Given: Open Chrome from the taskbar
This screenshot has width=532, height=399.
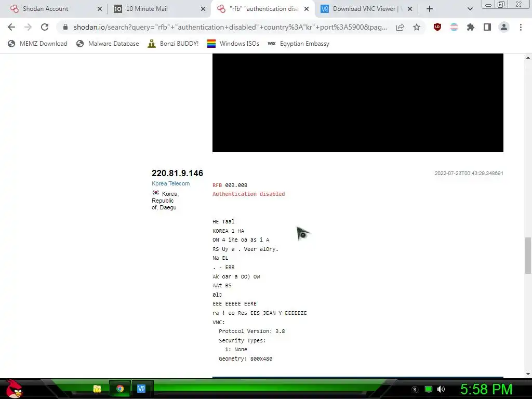Looking at the screenshot, I should click(x=120, y=389).
